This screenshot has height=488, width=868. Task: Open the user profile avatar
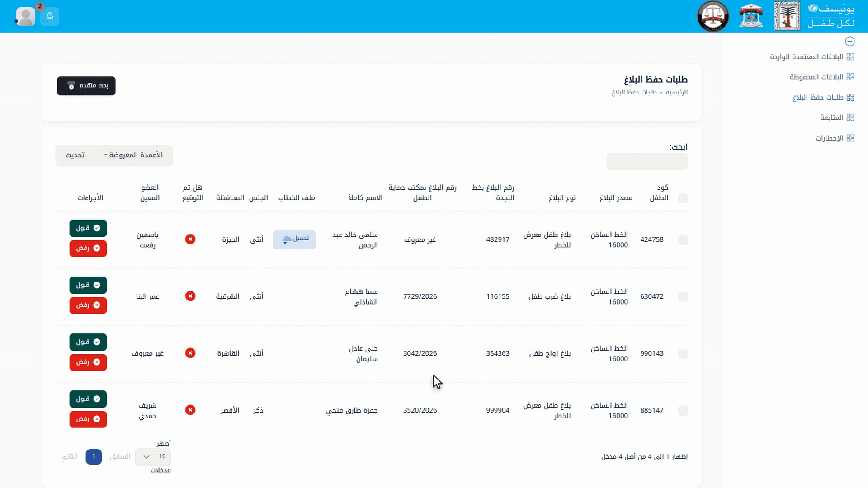[25, 16]
